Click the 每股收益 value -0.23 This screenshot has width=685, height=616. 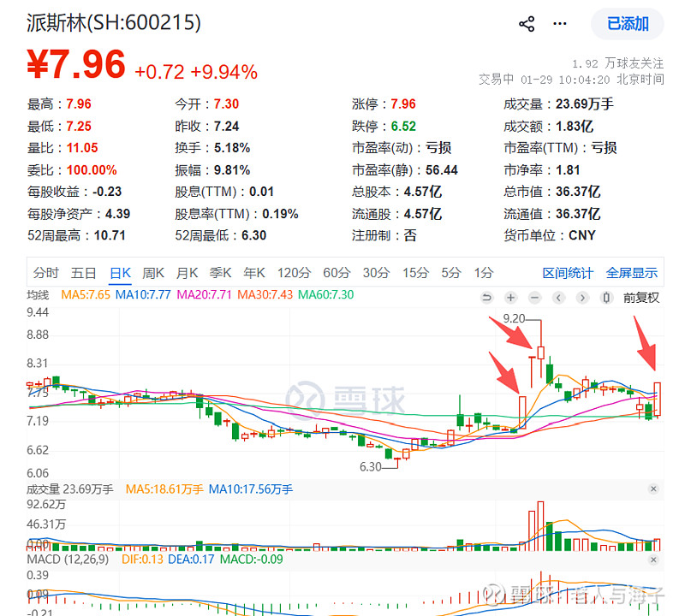[x=107, y=192]
